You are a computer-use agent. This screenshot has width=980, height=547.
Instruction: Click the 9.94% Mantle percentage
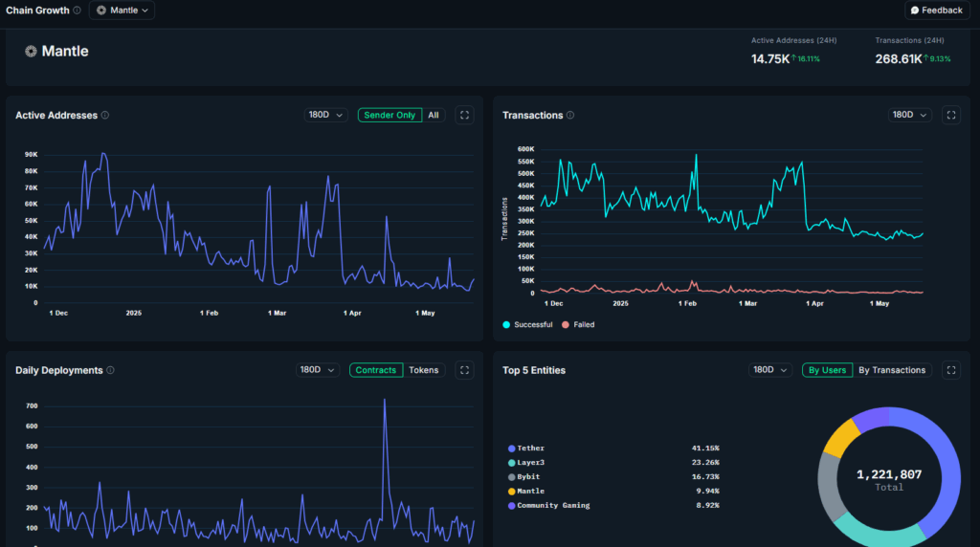(707, 492)
